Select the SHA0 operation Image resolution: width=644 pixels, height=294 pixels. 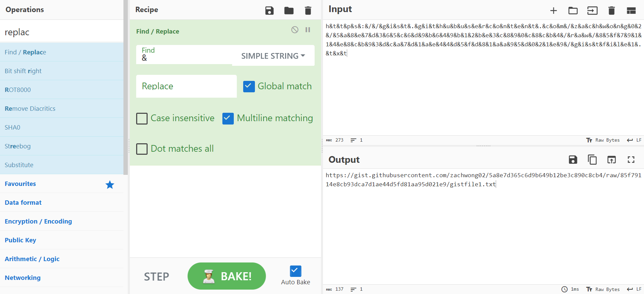(62, 127)
